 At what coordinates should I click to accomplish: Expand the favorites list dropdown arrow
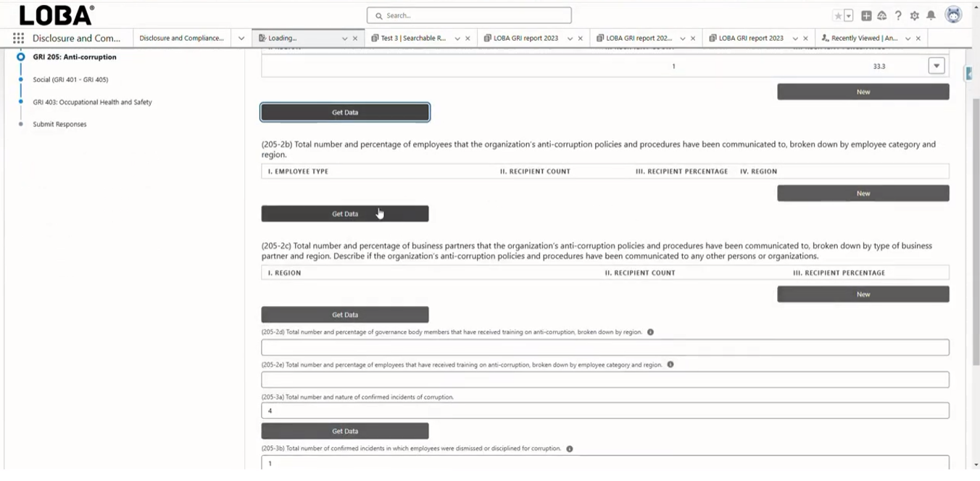(848, 16)
